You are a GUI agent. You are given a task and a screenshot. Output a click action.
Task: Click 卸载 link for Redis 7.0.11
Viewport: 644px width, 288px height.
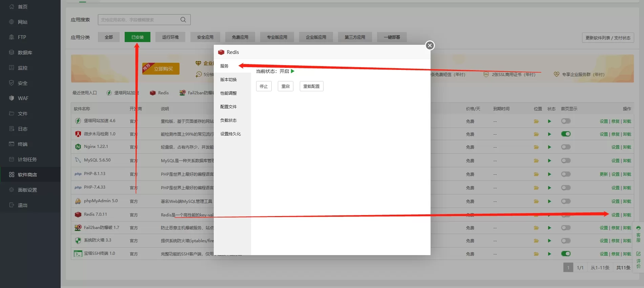click(x=627, y=215)
